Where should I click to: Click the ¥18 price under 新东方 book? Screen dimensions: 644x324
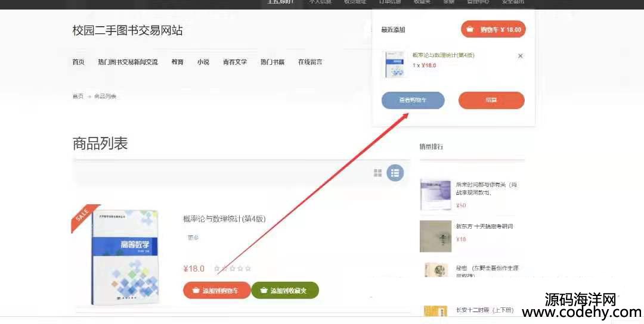click(x=461, y=239)
